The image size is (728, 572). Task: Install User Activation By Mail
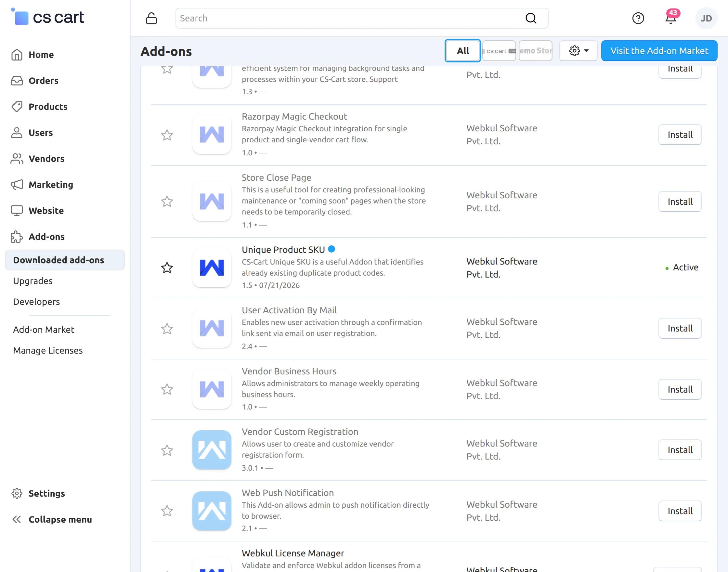pos(680,328)
